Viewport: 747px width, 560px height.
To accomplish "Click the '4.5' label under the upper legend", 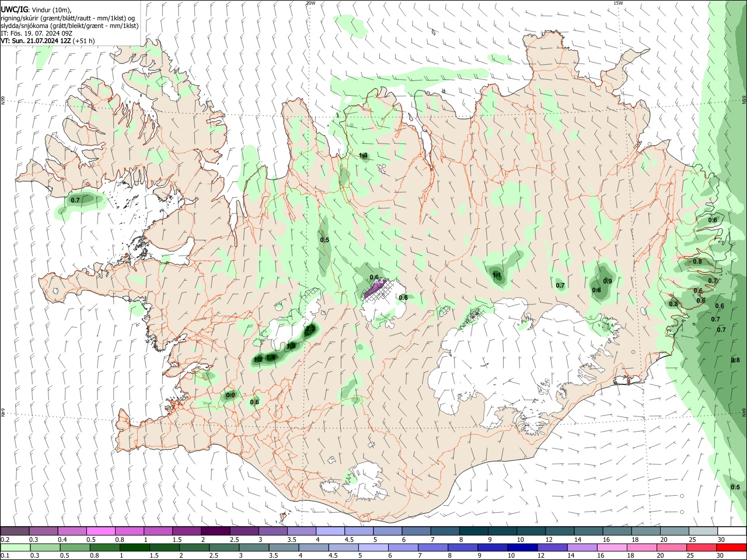I will coord(349,540).
